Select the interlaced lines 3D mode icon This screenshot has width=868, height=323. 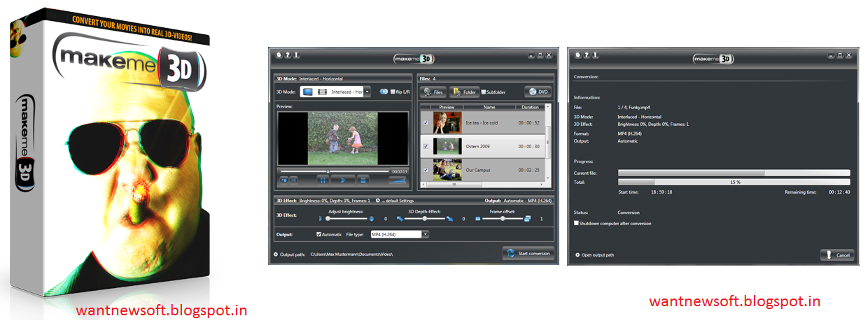click(x=322, y=92)
